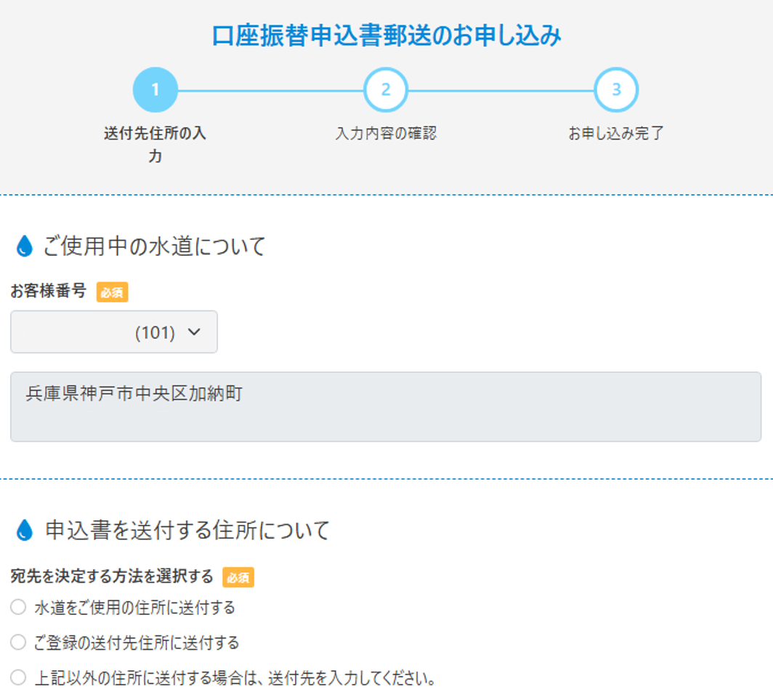Click the page title 口座振替申込書郵送のお申し込み
The image size is (773, 700).
coord(386,36)
